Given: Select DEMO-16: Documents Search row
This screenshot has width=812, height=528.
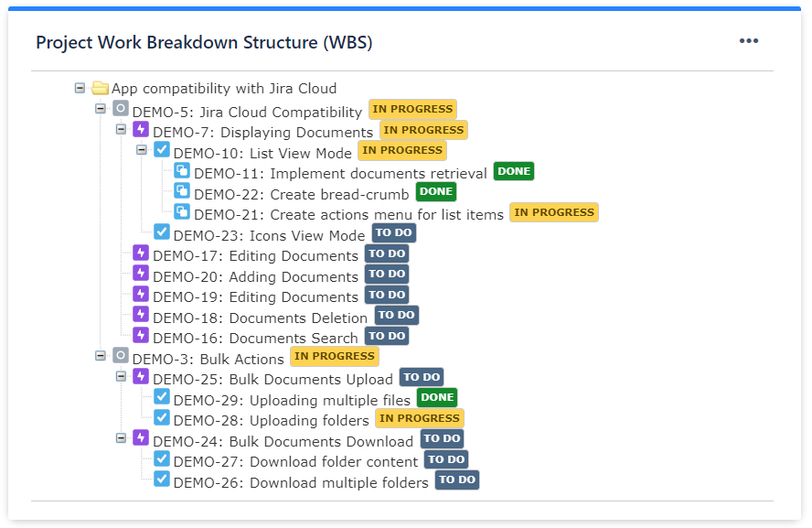Looking at the screenshot, I should [255, 339].
